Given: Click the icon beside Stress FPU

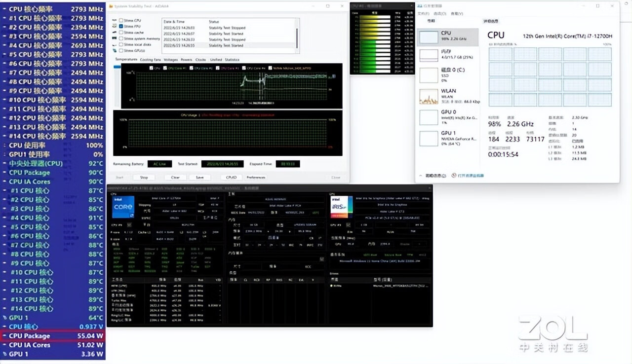Looking at the screenshot, I should (114, 26).
